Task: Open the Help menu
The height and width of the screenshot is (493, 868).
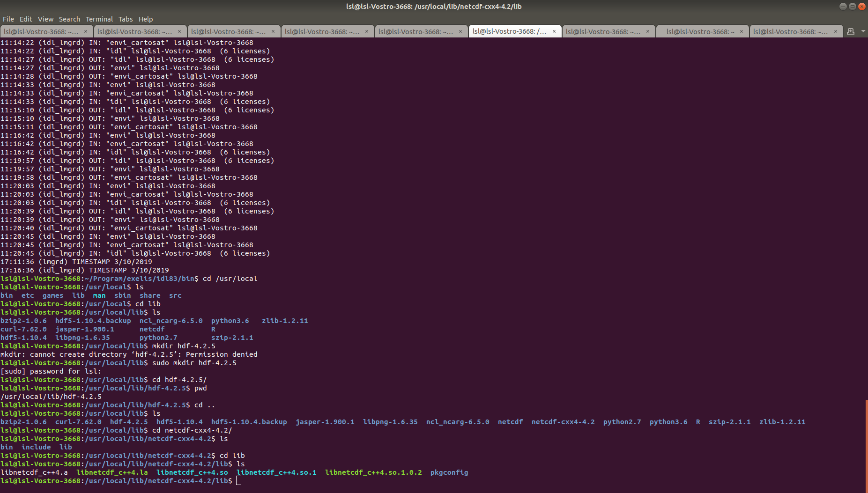Action: (x=146, y=19)
